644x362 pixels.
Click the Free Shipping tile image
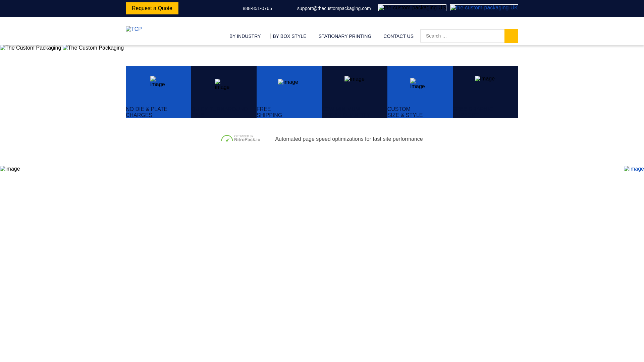click(288, 82)
